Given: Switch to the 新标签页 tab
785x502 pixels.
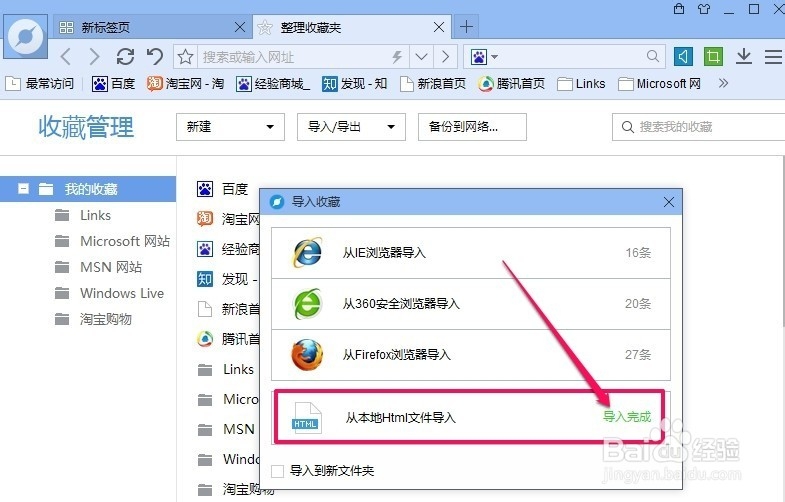Looking at the screenshot, I should coord(151,27).
